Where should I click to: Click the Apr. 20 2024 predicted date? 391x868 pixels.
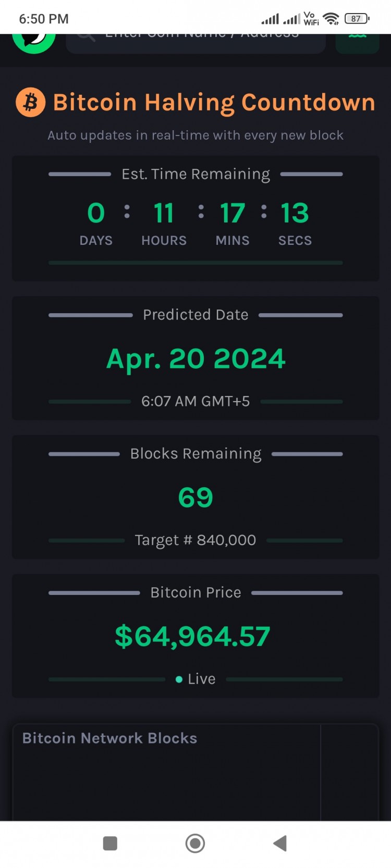pyautogui.click(x=196, y=359)
